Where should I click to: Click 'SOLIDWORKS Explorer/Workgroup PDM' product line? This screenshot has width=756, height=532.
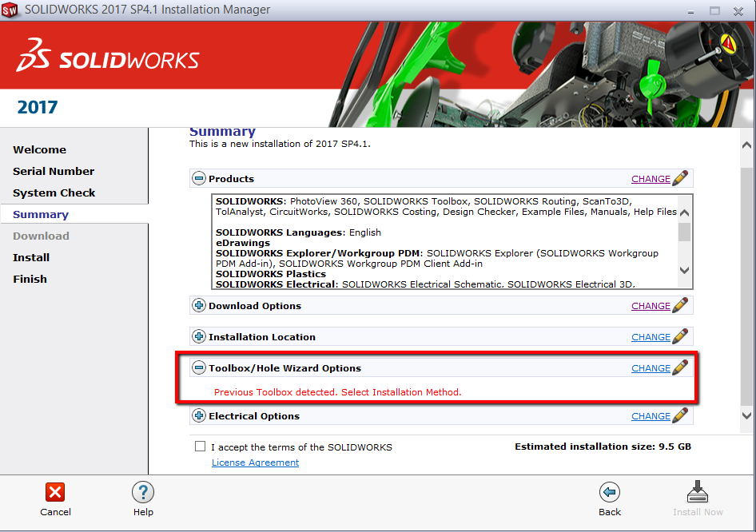click(x=437, y=258)
